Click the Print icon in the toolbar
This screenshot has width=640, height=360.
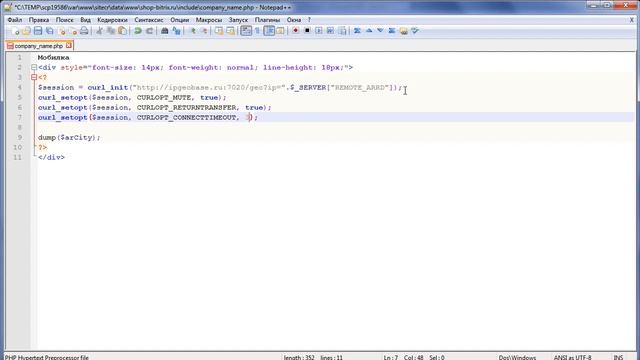[x=84, y=31]
